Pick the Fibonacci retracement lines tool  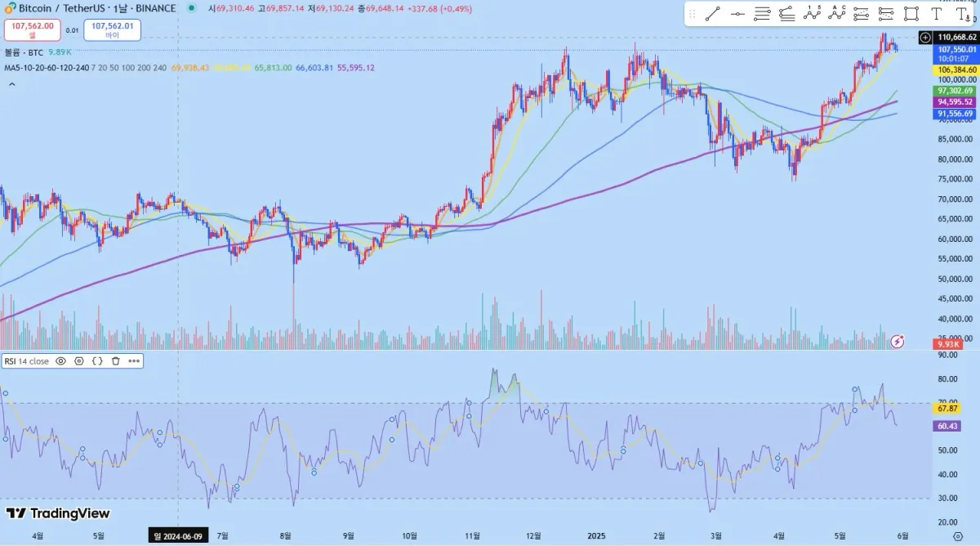[763, 14]
